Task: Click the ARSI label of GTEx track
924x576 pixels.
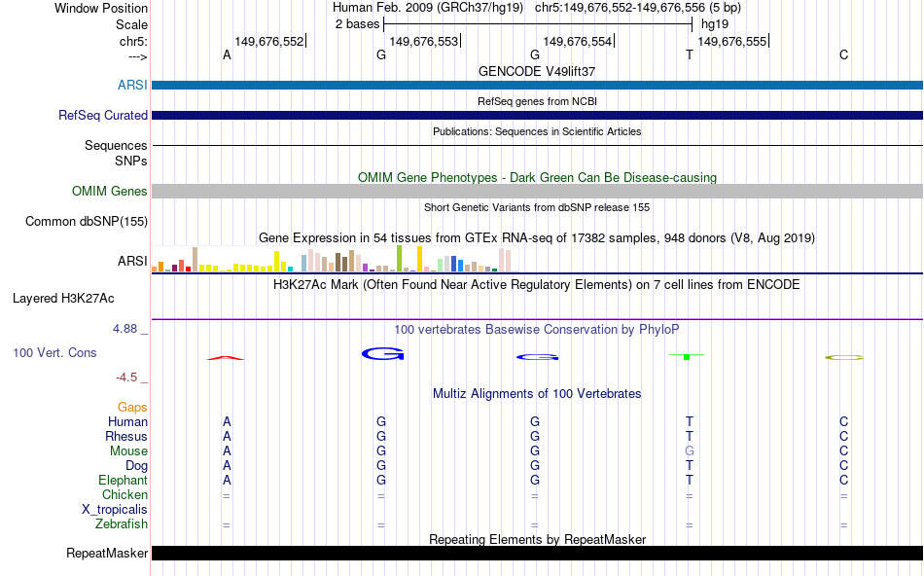Action: [x=132, y=261]
